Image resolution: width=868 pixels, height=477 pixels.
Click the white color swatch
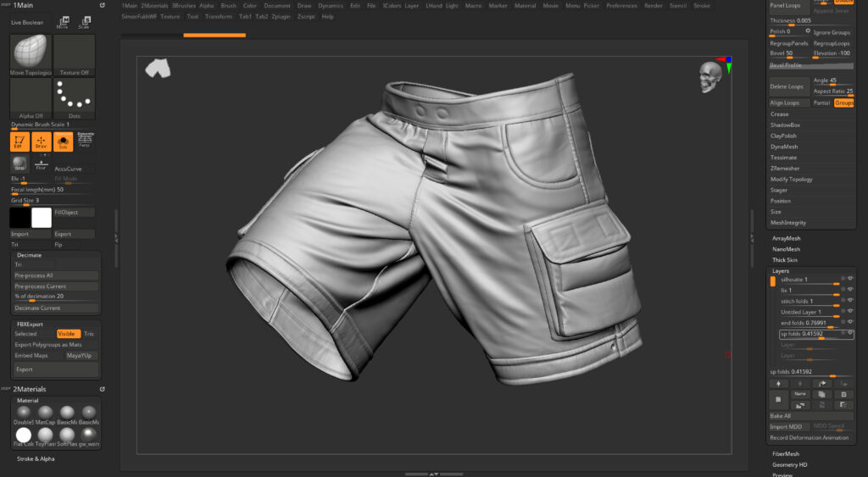42,218
